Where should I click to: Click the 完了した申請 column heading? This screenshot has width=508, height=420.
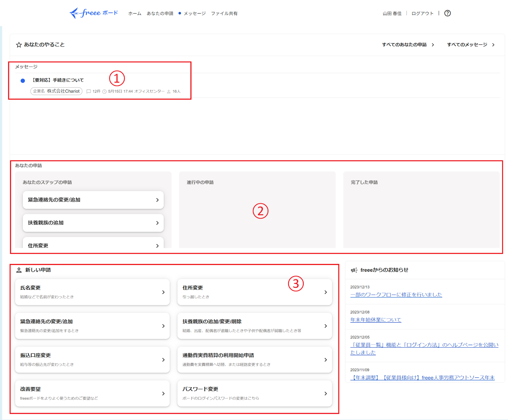click(x=364, y=182)
